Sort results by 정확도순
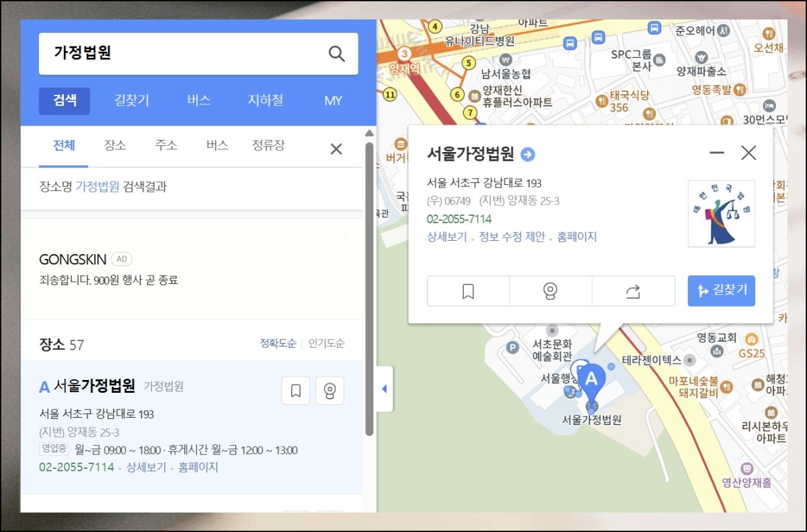 coord(278,344)
